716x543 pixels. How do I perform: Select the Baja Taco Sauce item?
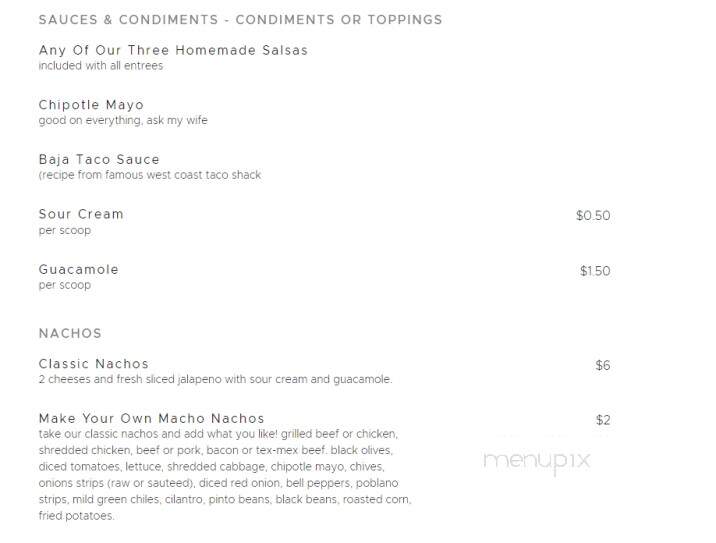[x=99, y=159]
